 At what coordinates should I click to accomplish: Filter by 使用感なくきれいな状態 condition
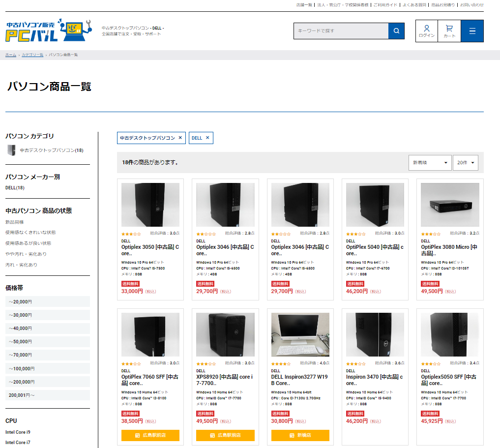tap(30, 233)
